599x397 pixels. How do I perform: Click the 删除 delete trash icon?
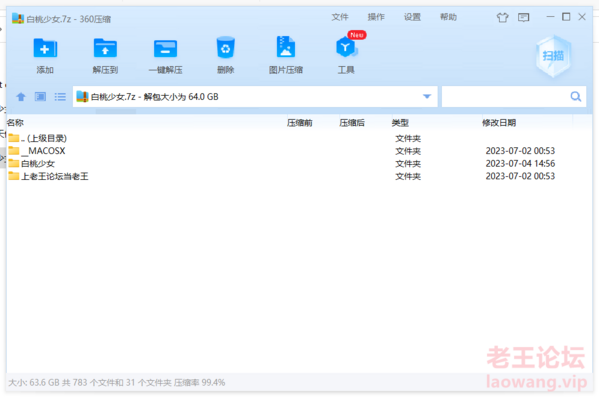pos(225,47)
